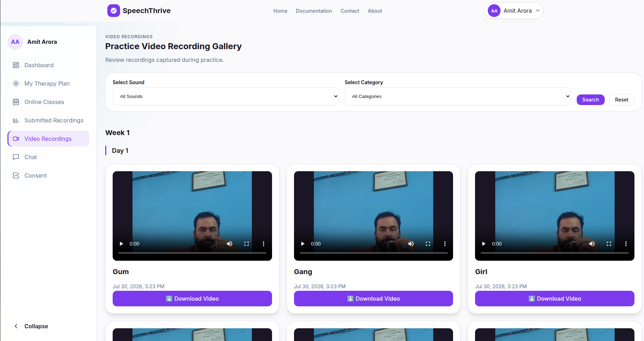Open the About nav link
The height and width of the screenshot is (341, 644).
375,11
